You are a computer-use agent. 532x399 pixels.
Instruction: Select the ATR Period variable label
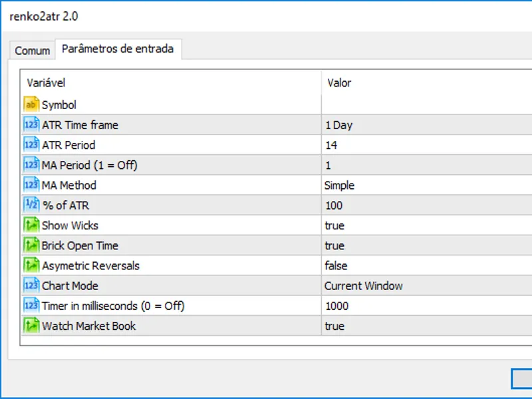[68, 145]
